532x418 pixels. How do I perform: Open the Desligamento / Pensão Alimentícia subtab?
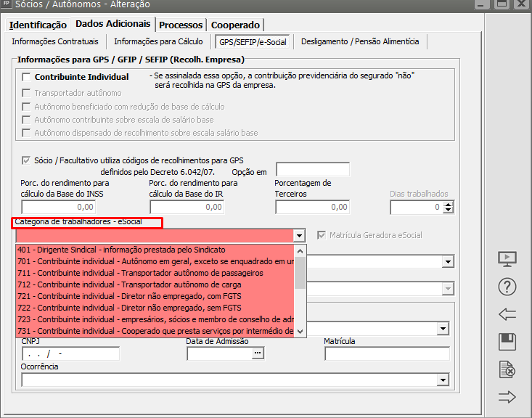point(360,41)
